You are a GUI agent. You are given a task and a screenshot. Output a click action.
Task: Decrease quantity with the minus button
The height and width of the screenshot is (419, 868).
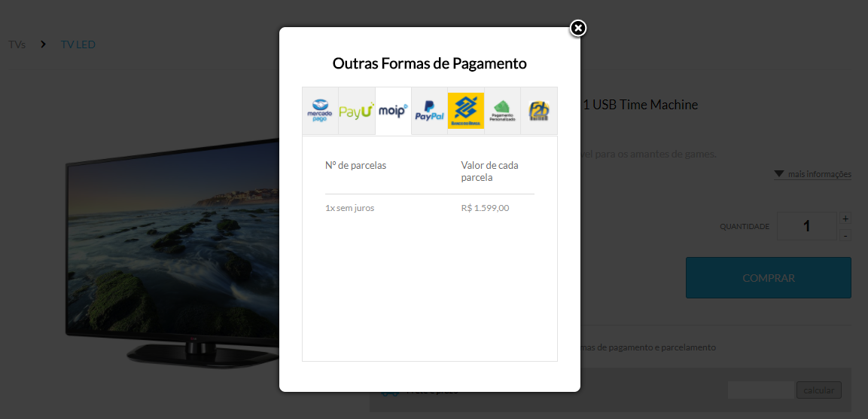[845, 235]
